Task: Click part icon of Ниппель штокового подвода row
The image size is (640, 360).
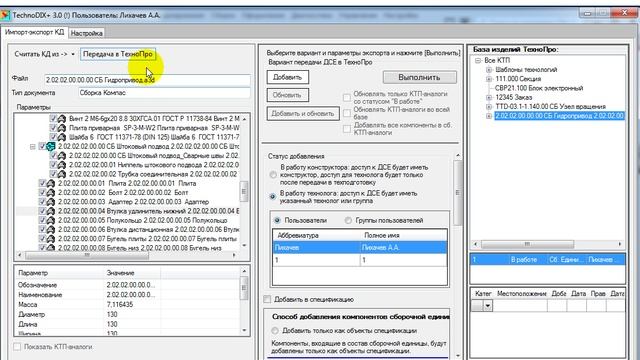Action: (x=62, y=165)
